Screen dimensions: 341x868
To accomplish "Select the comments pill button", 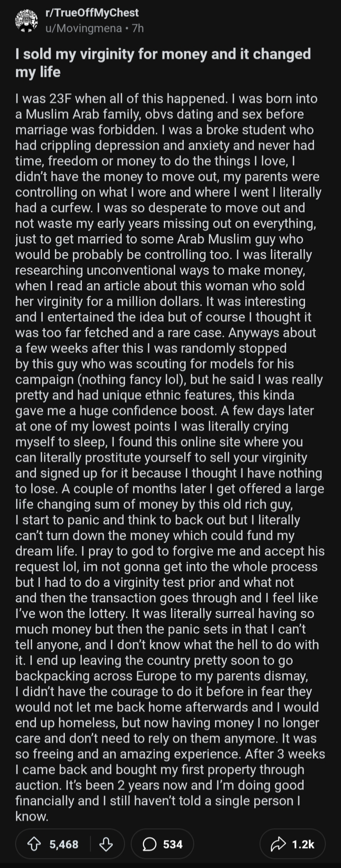I will click(x=162, y=844).
